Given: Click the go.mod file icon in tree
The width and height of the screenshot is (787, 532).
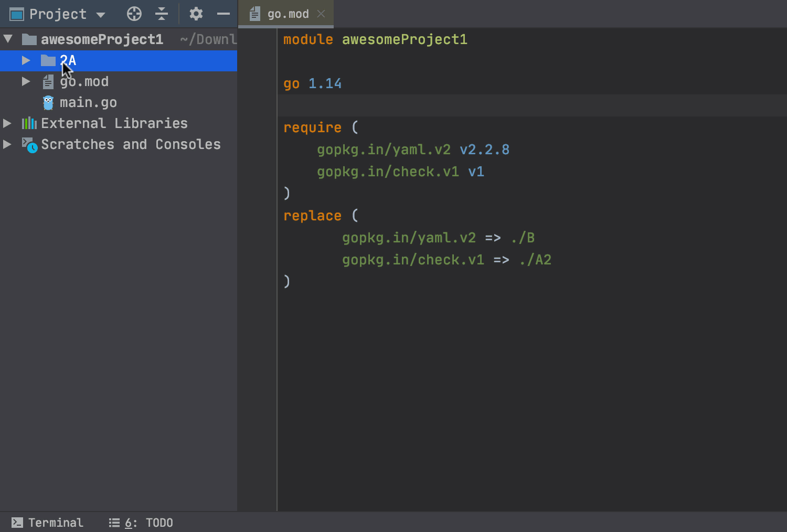Looking at the screenshot, I should (x=48, y=81).
